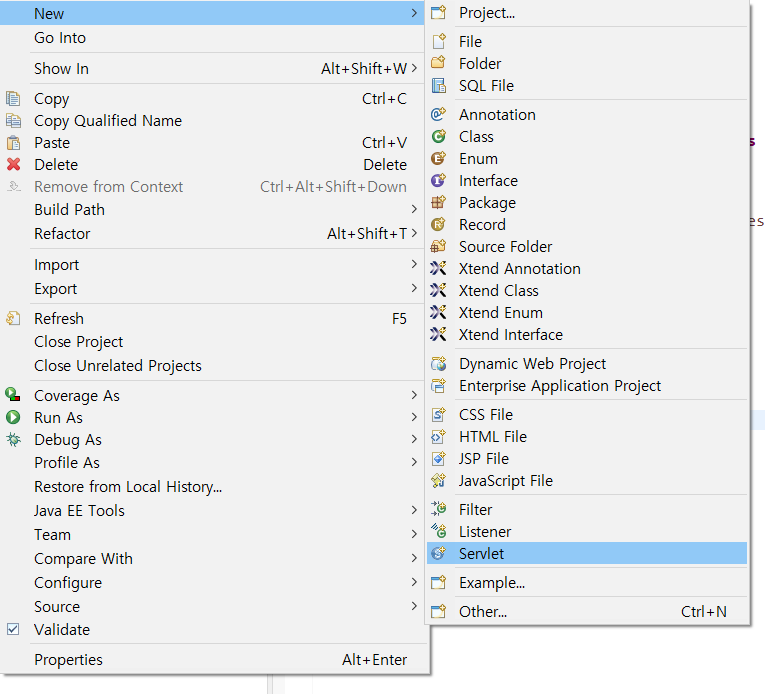Choose Copy Qualified Name
The width and height of the screenshot is (765, 694).
coord(212,121)
